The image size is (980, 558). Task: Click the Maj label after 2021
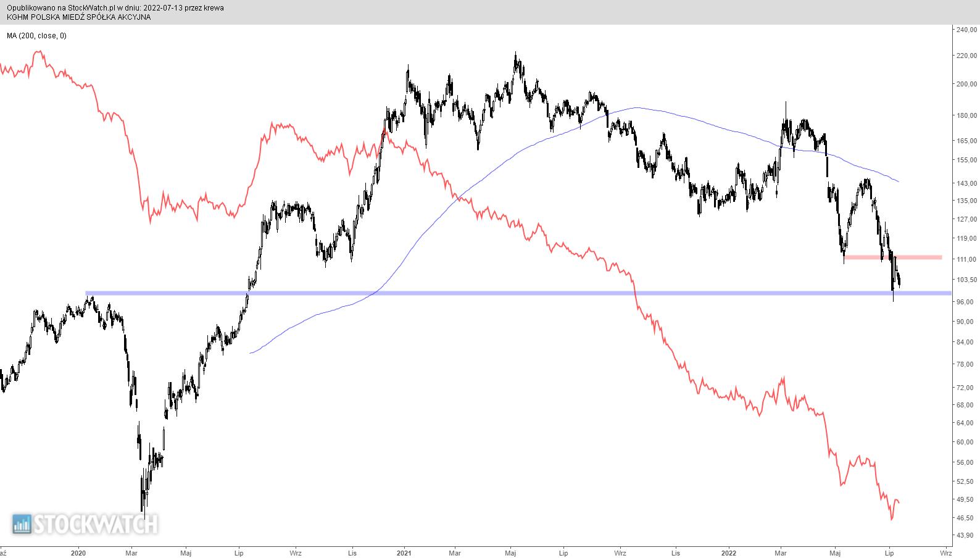(x=510, y=553)
